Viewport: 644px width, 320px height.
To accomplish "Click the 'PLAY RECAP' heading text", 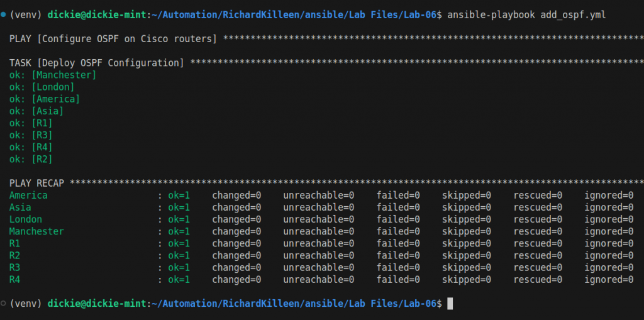I will point(36,183).
